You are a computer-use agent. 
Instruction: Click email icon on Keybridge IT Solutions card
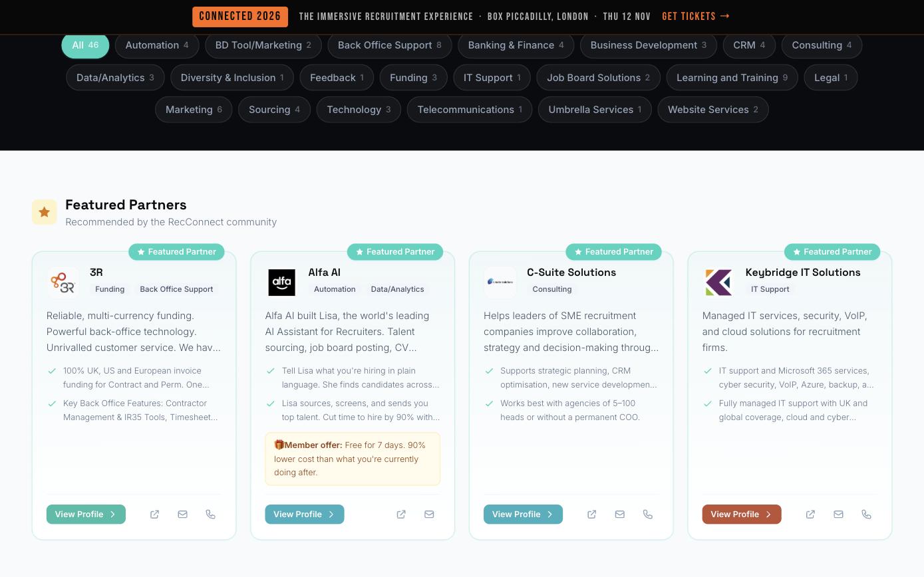[x=838, y=515]
